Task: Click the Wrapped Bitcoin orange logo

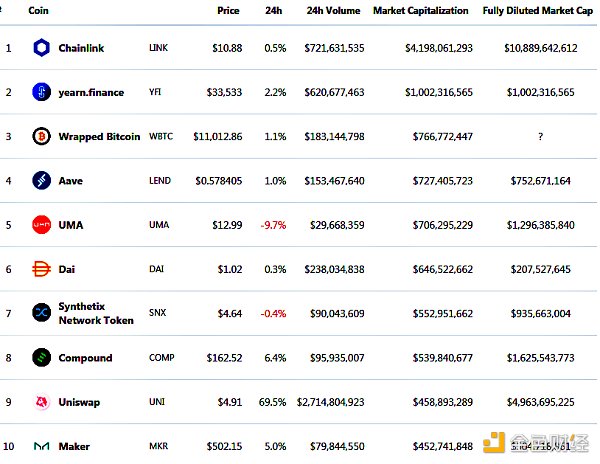Action: [41, 136]
